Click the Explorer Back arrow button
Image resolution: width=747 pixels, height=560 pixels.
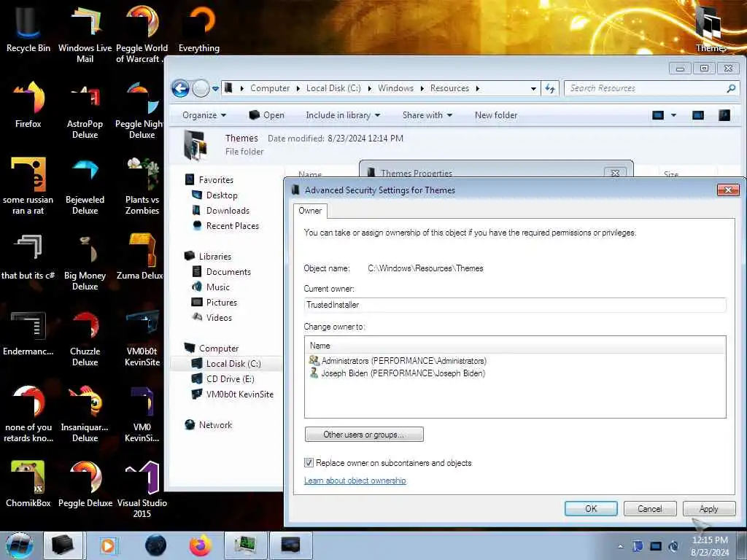click(x=181, y=88)
